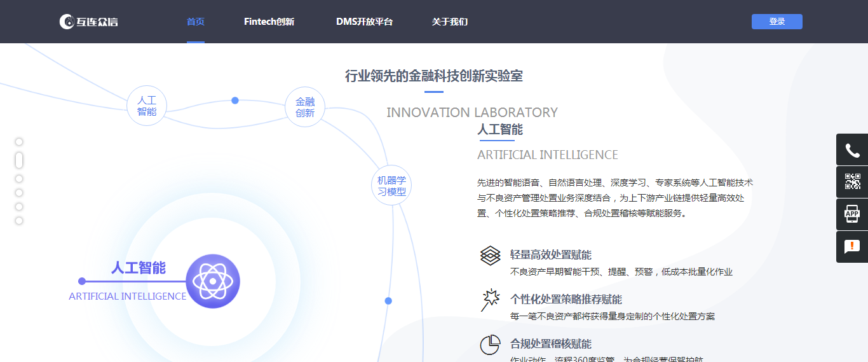868x362 pixels.
Task: Click the right-side 人工智能 section title
Action: (x=500, y=130)
